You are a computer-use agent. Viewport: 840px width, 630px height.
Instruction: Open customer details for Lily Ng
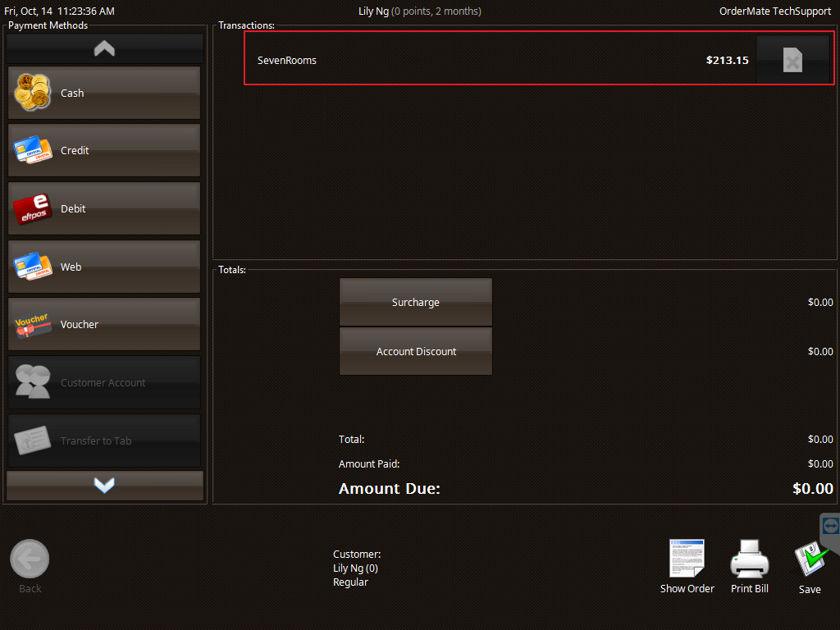point(419,11)
